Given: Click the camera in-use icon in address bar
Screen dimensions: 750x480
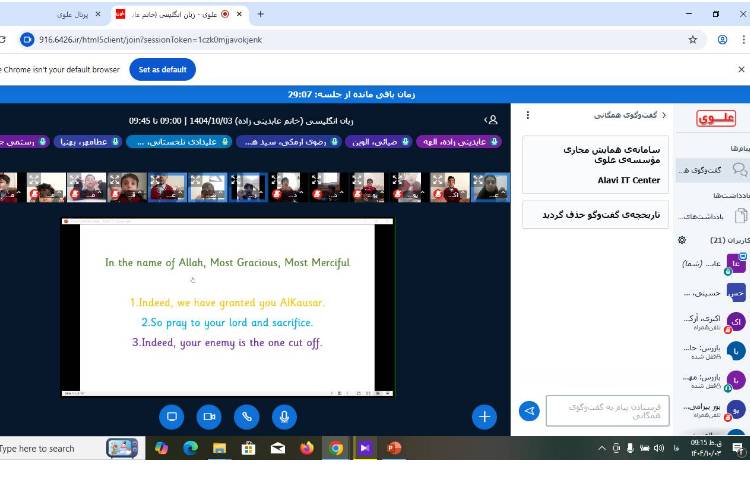Looking at the screenshot, I should click(27, 40).
